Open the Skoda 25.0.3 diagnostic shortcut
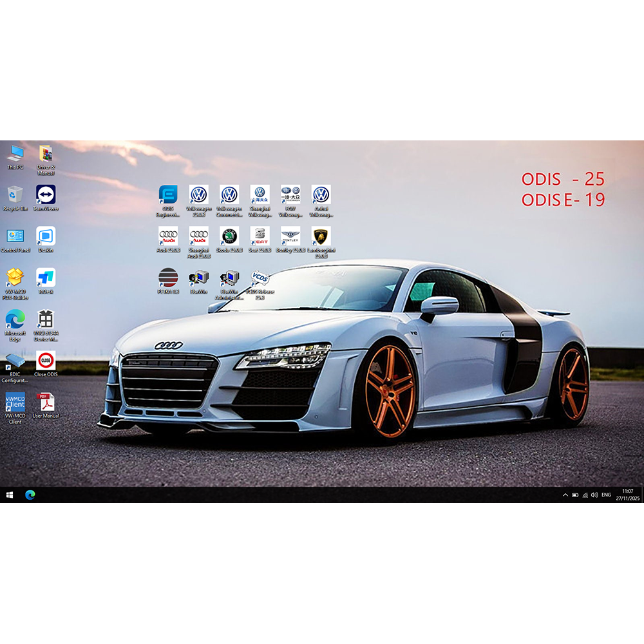The height and width of the screenshot is (644, 644). point(229,236)
